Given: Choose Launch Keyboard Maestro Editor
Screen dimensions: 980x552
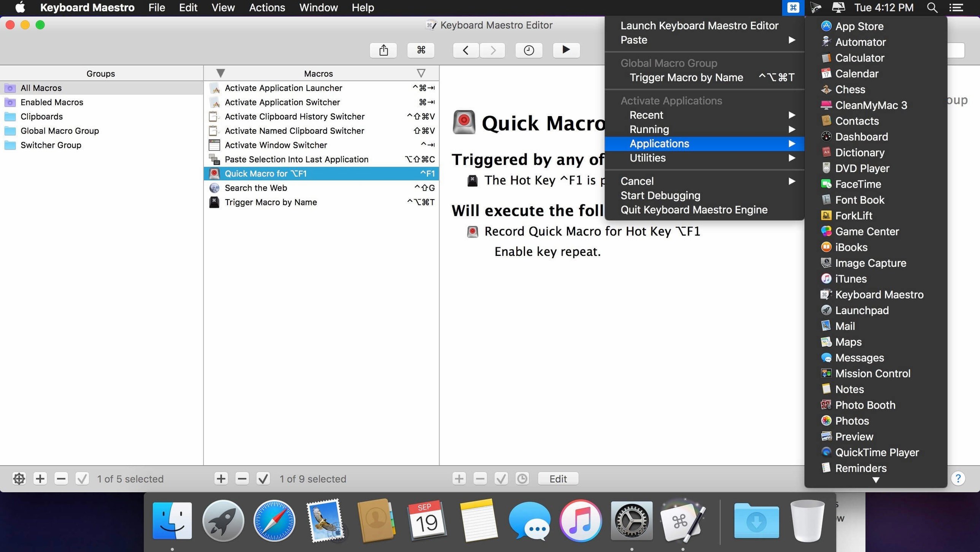Looking at the screenshot, I should tap(704, 26).
